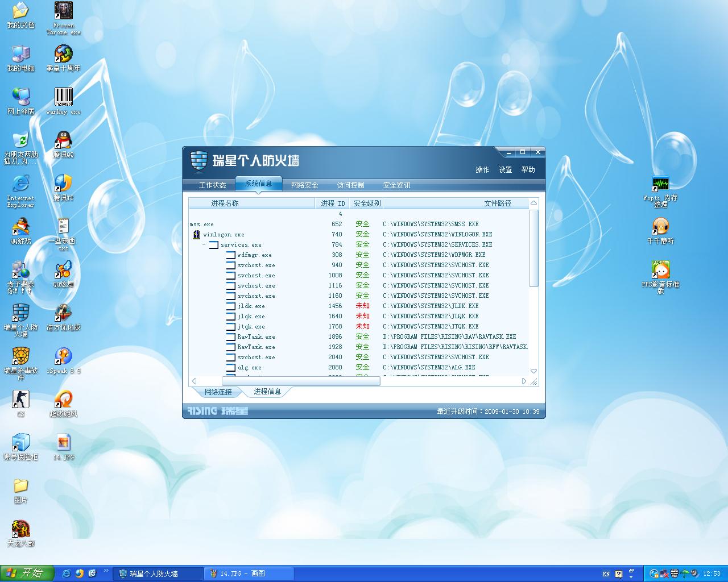Select the PPS影音标准版 desktop shortcut
Screen dimensions: 728x582
point(660,278)
